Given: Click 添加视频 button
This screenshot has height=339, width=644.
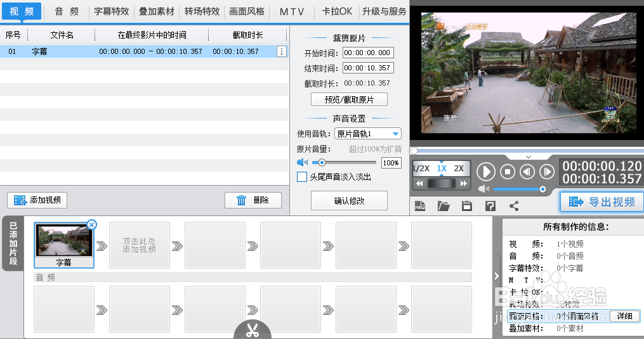Looking at the screenshot, I should 37,200.
